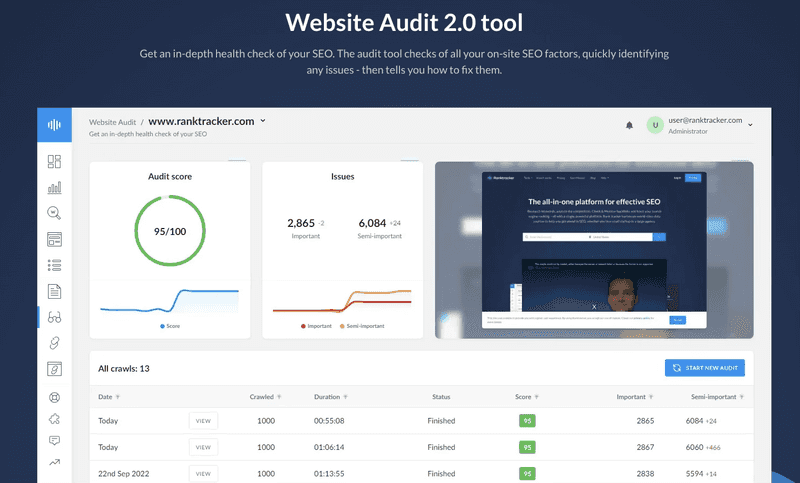View the 01:06:14 crawl from Today

[203, 447]
